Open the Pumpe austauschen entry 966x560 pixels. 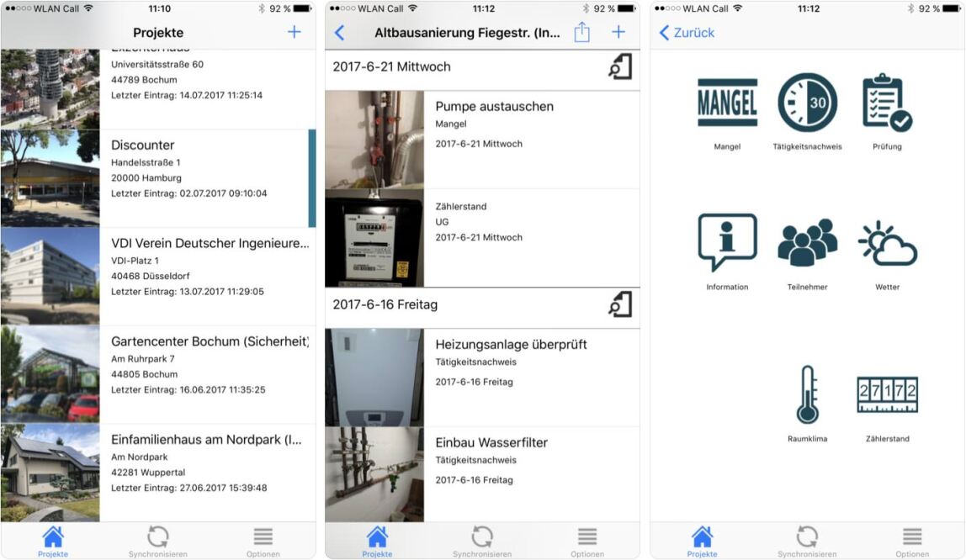click(482, 140)
